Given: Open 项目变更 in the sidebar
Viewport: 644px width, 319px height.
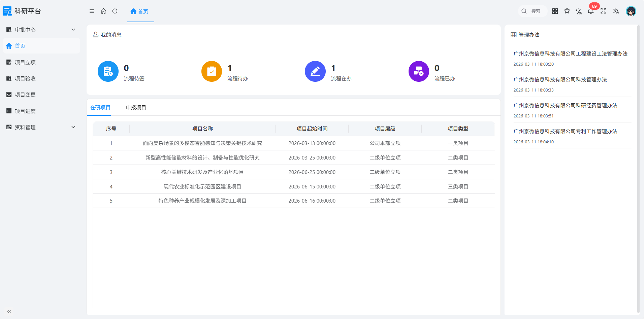Looking at the screenshot, I should [x=42, y=95].
